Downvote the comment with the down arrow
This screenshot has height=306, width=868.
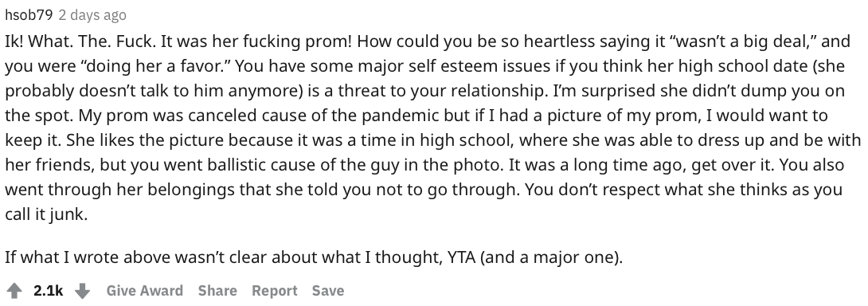83,291
